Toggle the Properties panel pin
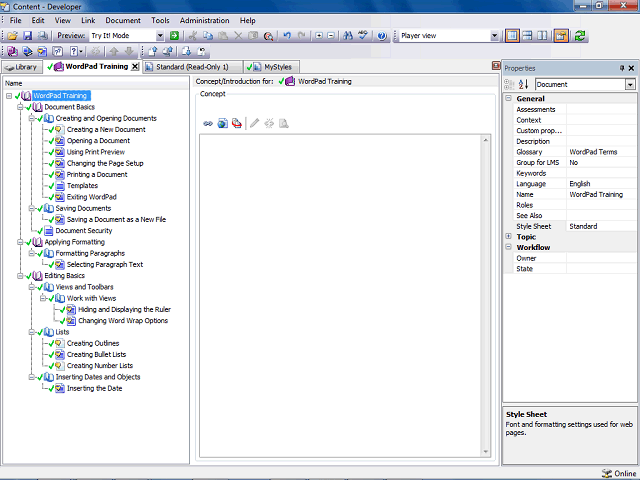Viewport: 640px width, 480px height. pos(622,68)
